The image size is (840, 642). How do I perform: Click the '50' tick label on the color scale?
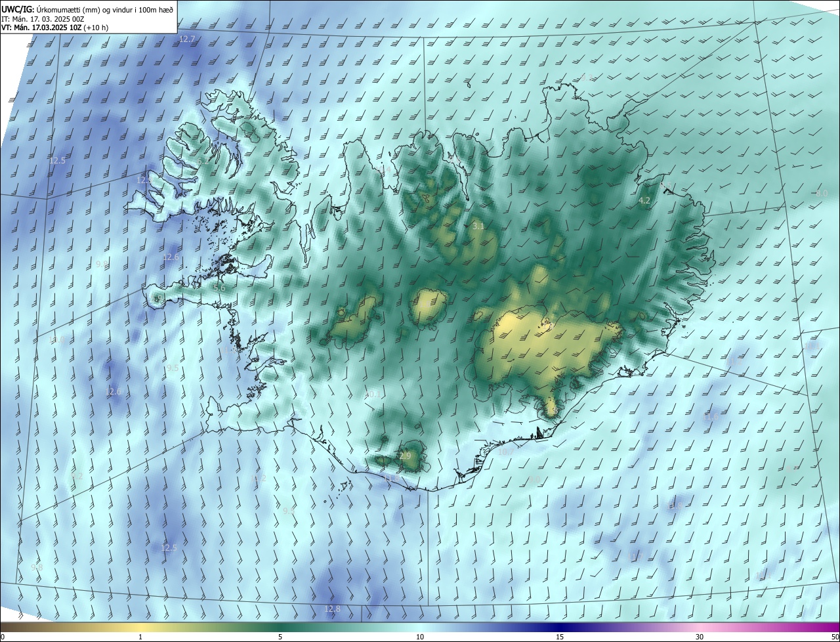click(x=835, y=637)
